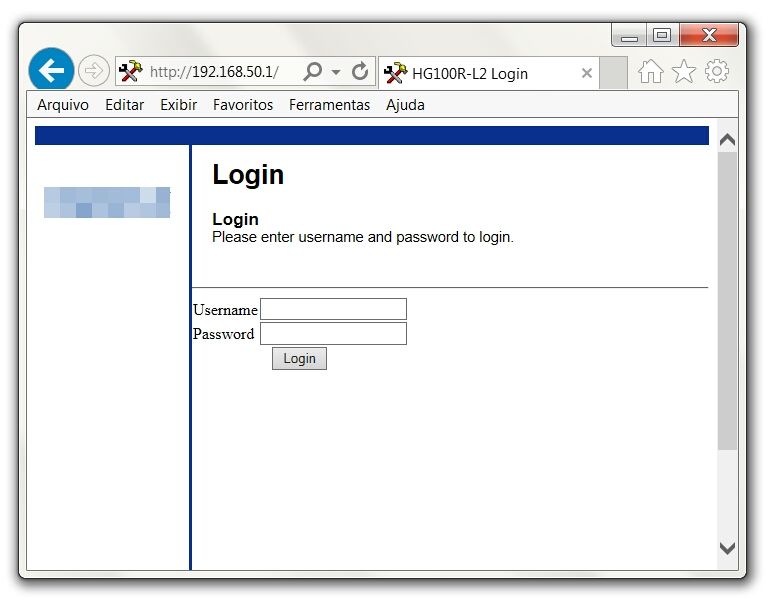Open the Tools gear icon

pos(717,71)
